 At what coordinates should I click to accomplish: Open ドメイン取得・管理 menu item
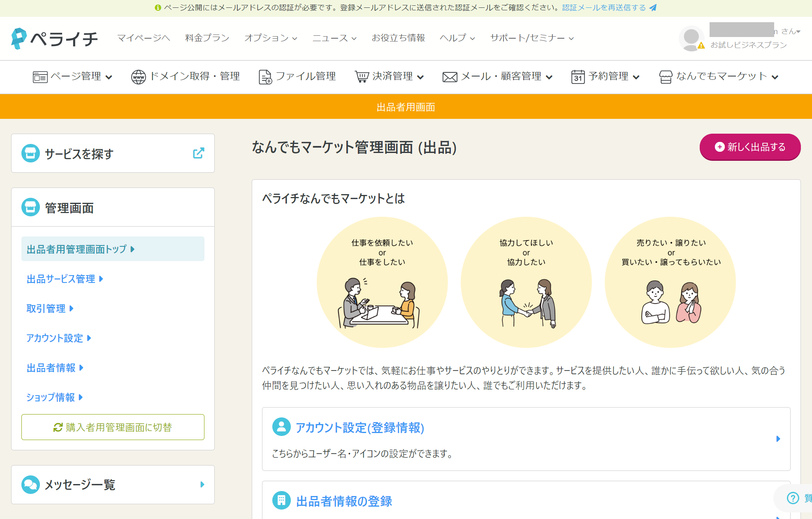pyautogui.click(x=185, y=76)
